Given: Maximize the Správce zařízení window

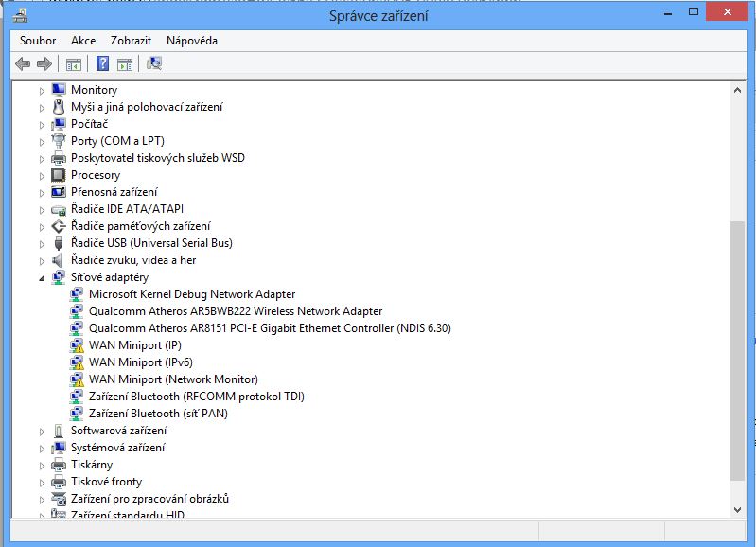Looking at the screenshot, I should pos(694,12).
